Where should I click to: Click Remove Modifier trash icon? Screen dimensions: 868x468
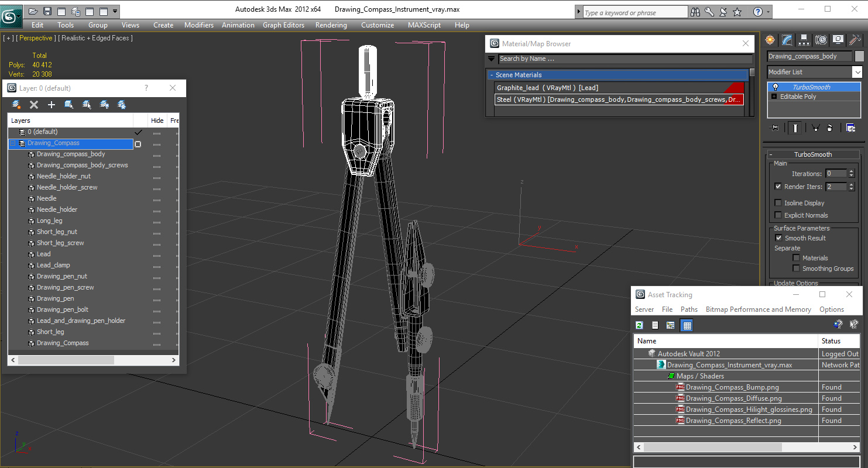[x=830, y=128]
